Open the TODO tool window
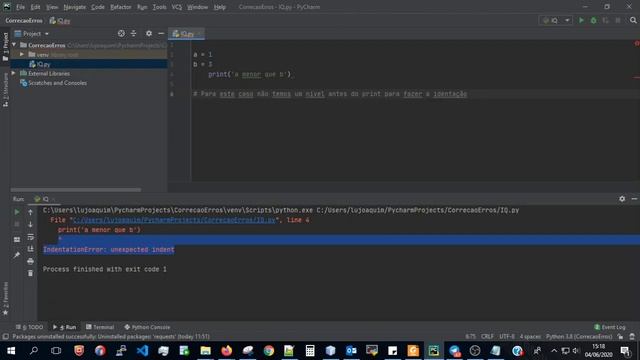 point(29,327)
